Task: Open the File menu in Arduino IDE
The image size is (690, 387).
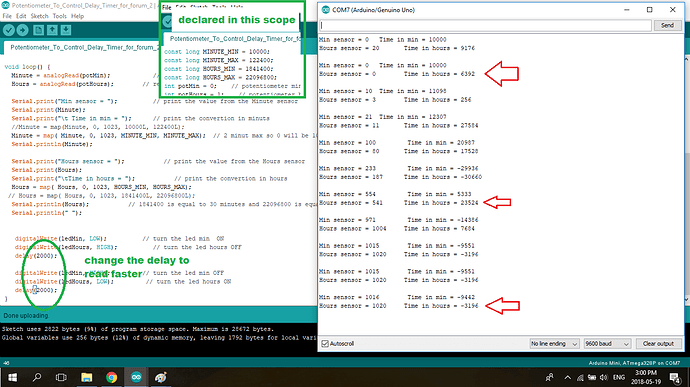Action: [7, 16]
